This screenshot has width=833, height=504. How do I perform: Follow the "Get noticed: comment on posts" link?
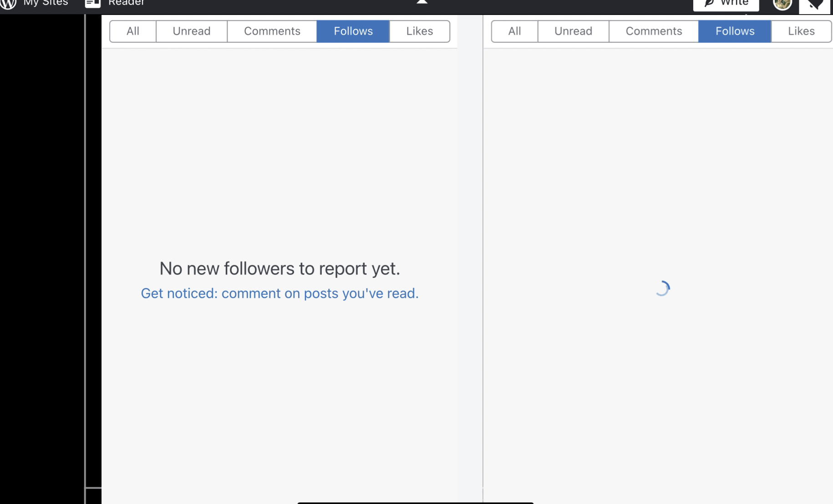279,293
